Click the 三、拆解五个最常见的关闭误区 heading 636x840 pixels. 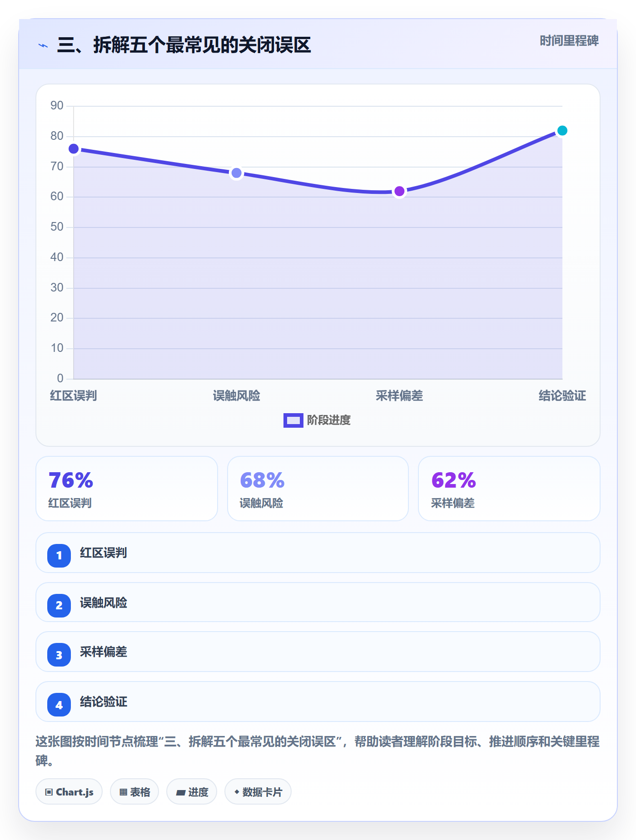[x=184, y=45]
